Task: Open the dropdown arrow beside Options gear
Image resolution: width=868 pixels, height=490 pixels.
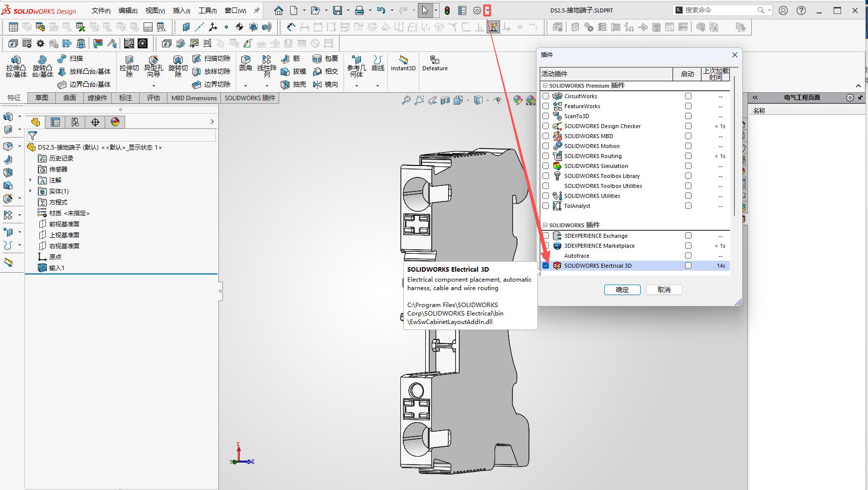Action: coord(488,10)
